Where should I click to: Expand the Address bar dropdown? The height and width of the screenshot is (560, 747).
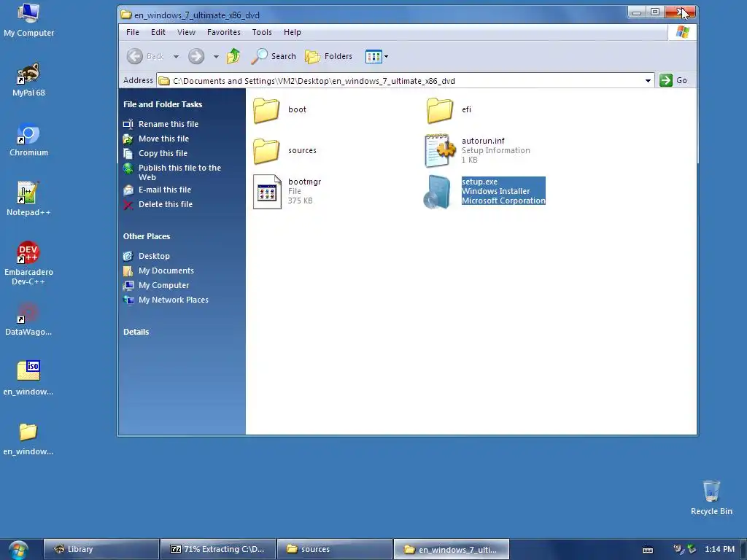click(648, 80)
